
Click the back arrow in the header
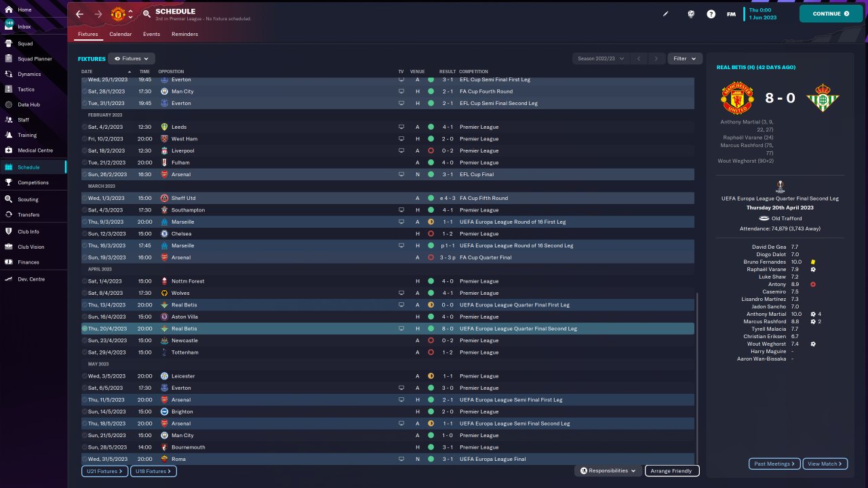[x=80, y=14]
